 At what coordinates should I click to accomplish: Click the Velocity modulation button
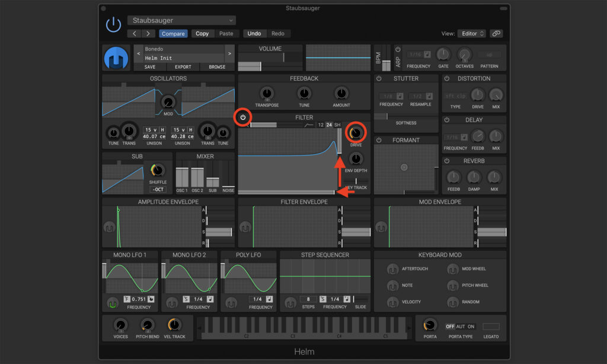pyautogui.click(x=392, y=302)
